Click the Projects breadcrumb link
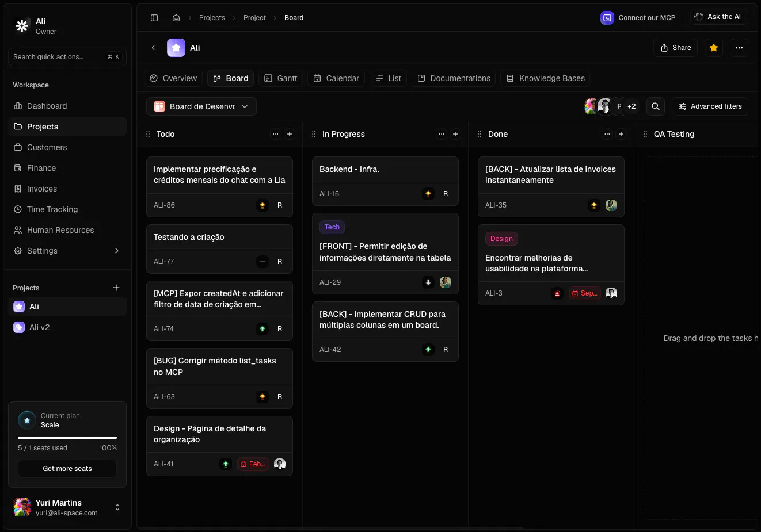761x532 pixels. click(212, 18)
